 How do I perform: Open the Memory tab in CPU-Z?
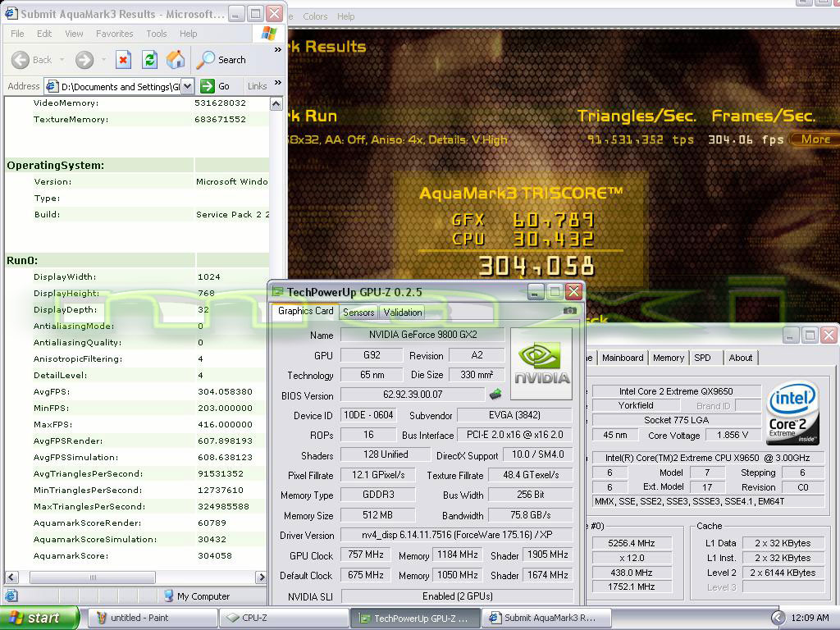pos(668,358)
